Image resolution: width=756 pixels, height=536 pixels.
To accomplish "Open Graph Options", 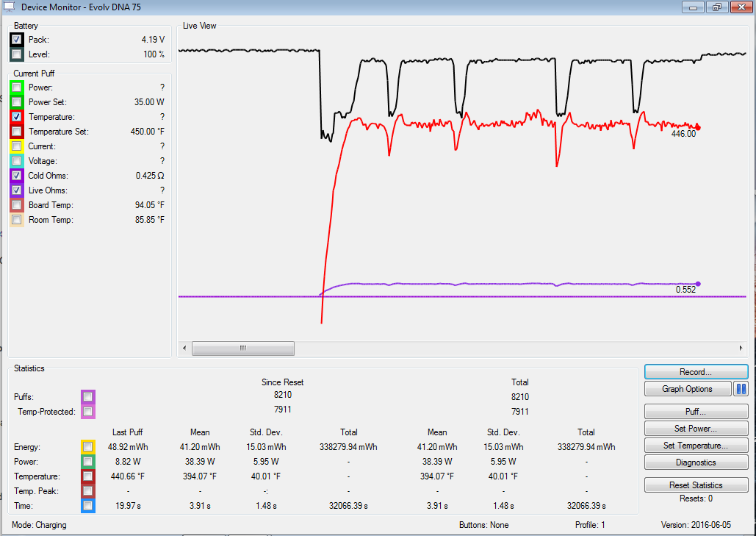I will (x=688, y=389).
